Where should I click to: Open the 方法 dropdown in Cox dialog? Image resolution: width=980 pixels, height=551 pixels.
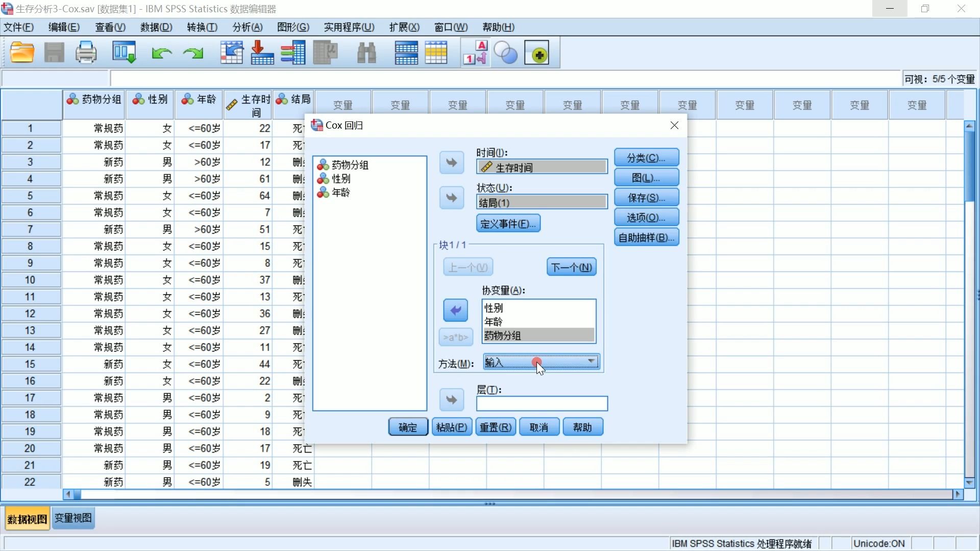591,362
